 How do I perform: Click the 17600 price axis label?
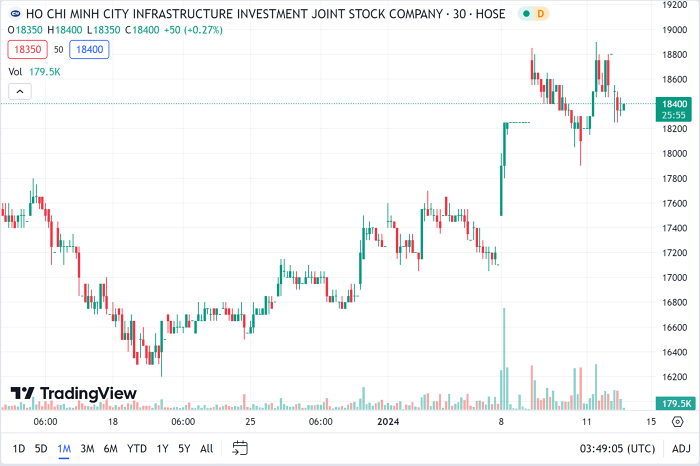pyautogui.click(x=675, y=204)
